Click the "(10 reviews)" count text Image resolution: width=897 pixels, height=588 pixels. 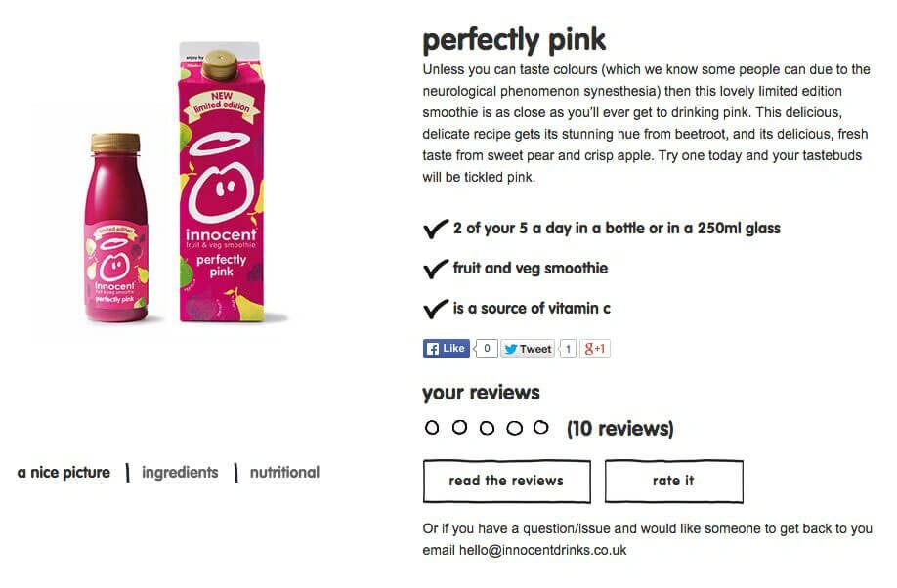[x=620, y=429]
